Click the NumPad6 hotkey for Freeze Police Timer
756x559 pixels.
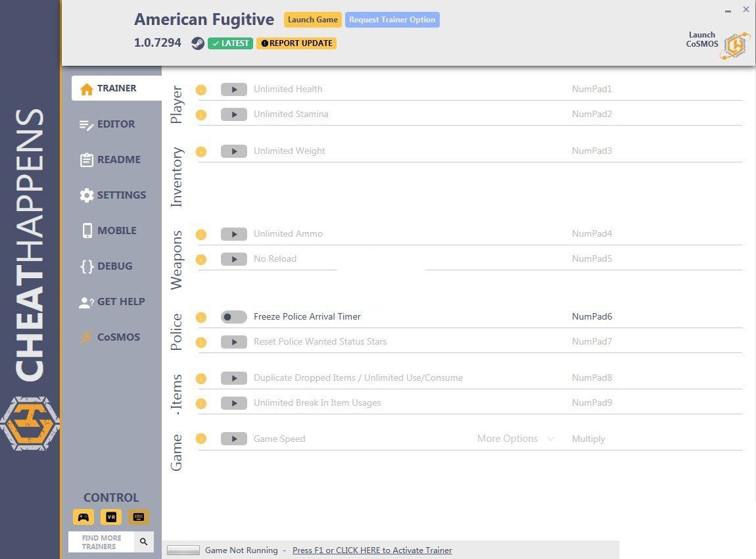[592, 317]
